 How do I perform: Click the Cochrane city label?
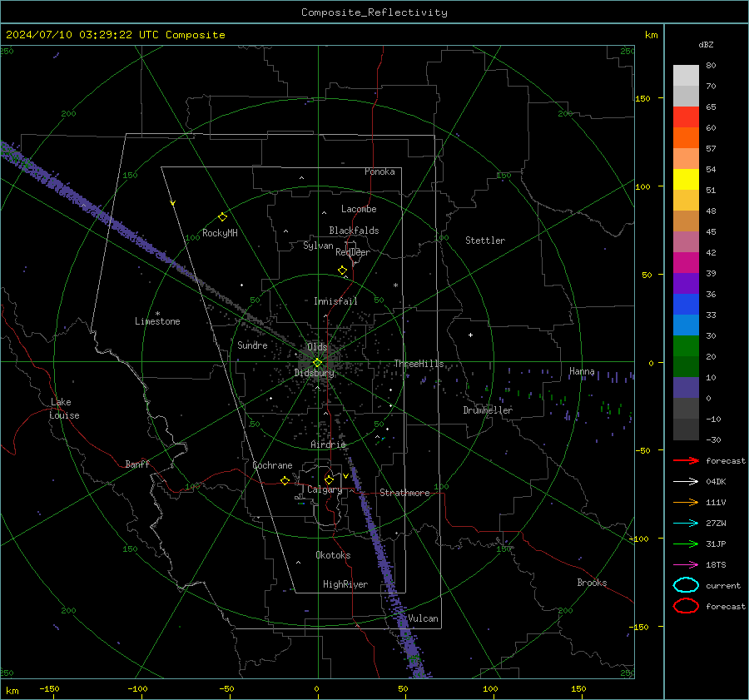(x=272, y=465)
